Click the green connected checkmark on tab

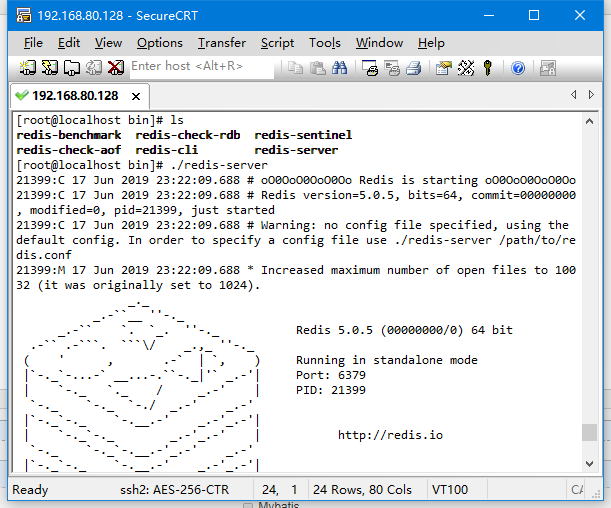(22, 95)
